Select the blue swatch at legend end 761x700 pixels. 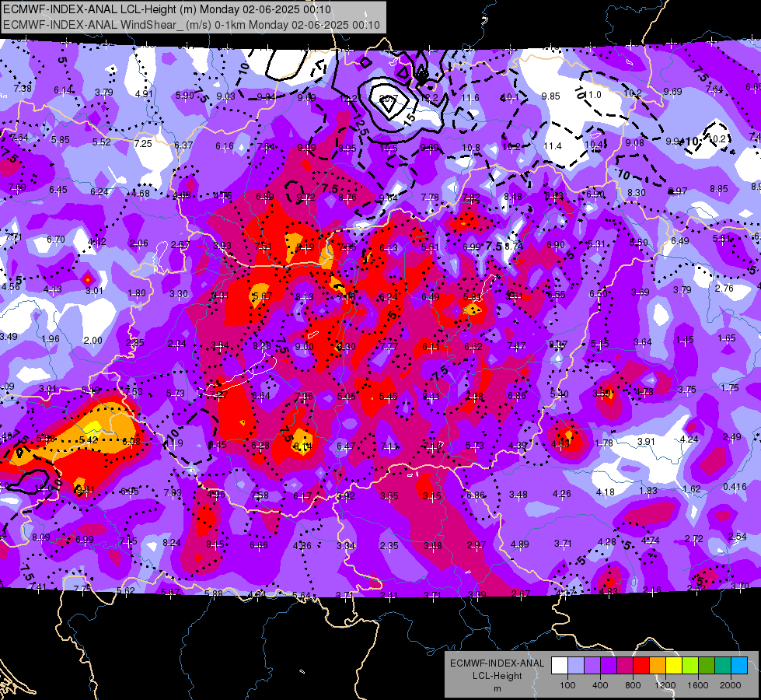pos(739,665)
